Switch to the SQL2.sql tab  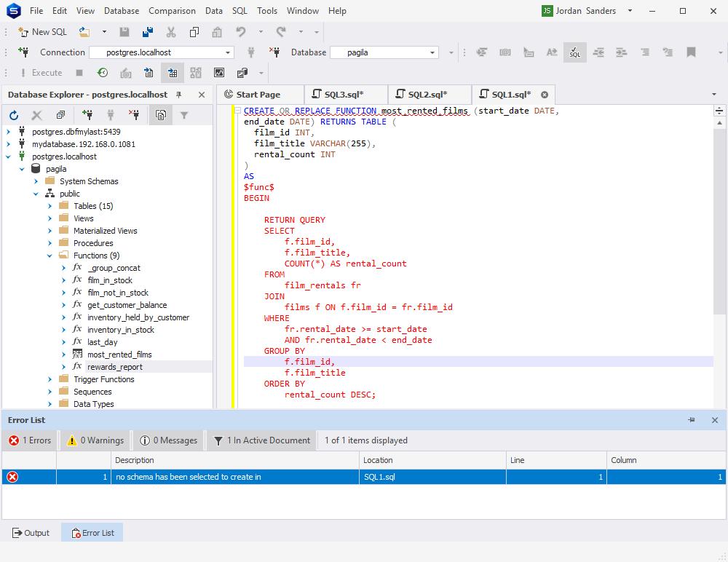(x=428, y=93)
